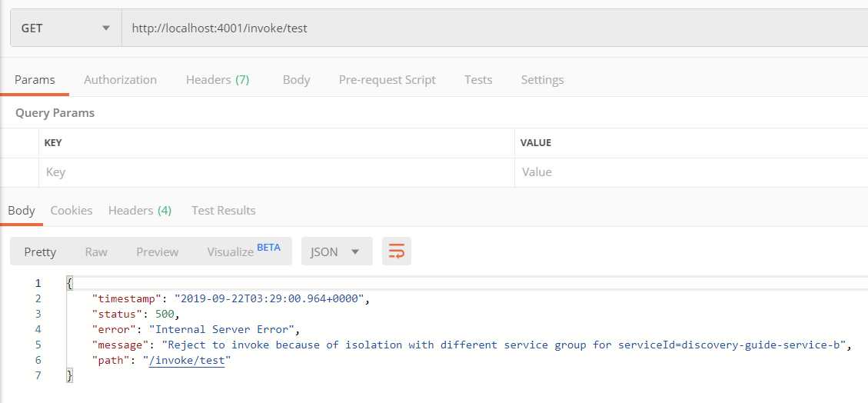
Task: Open the Visualize BETA view
Action: [244, 251]
